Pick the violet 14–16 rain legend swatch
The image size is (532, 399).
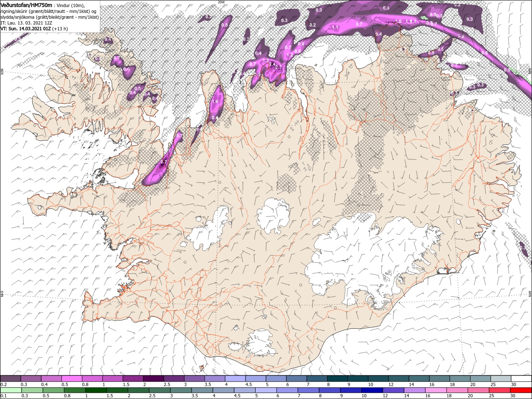click(414, 390)
